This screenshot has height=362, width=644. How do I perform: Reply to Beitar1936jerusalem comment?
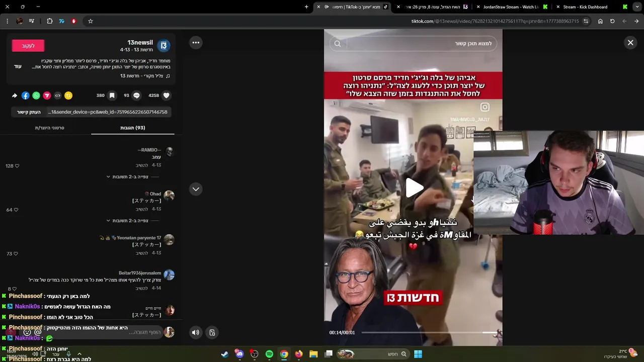(142, 288)
